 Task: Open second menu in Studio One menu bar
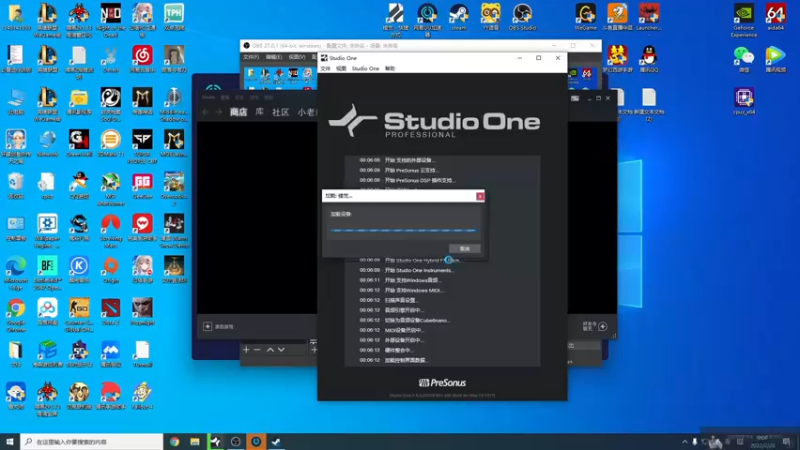click(x=341, y=68)
